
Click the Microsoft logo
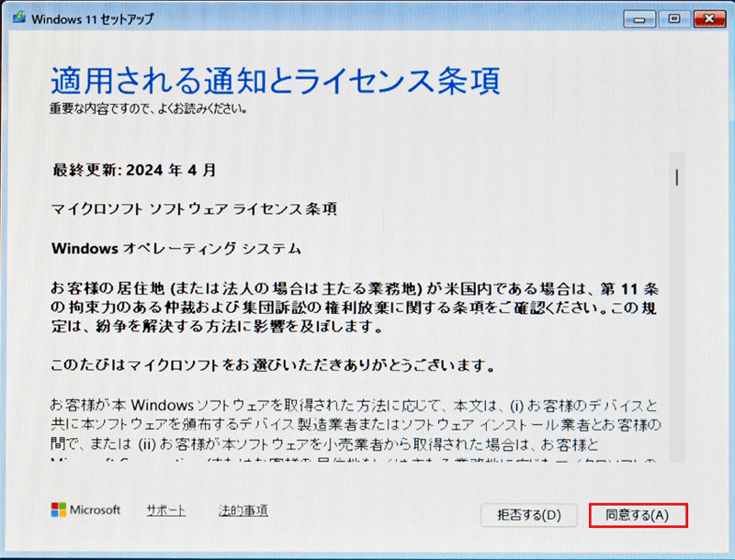coord(85,510)
